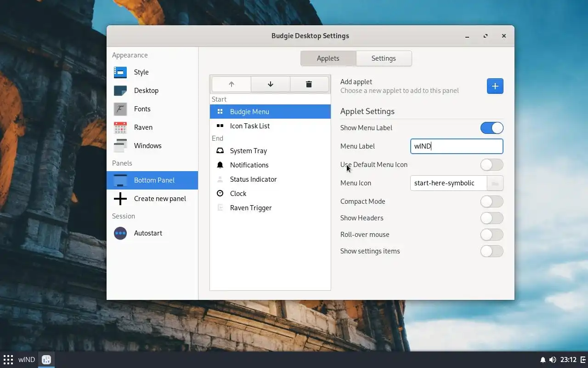Open the Windows icon in sidebar
Image resolution: width=588 pixels, height=368 pixels.
[120, 146]
